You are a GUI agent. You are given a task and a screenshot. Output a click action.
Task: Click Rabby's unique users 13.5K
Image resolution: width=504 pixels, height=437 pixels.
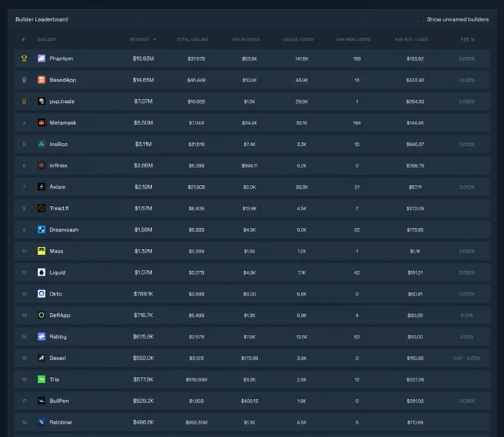point(302,337)
